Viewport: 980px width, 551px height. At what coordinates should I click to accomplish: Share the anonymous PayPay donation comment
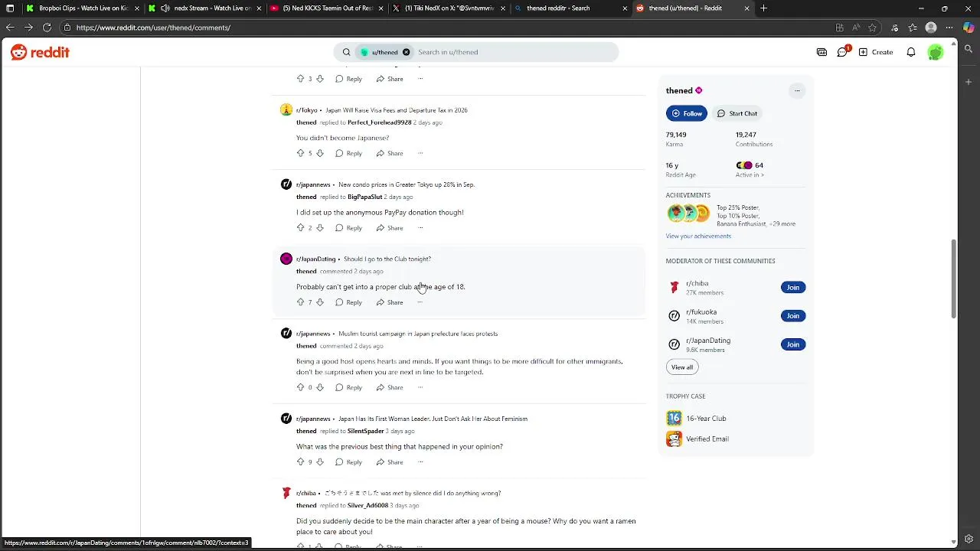pyautogui.click(x=389, y=228)
